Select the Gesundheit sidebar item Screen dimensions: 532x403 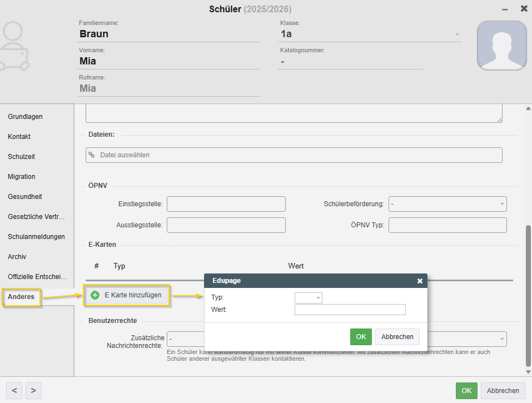pos(25,197)
